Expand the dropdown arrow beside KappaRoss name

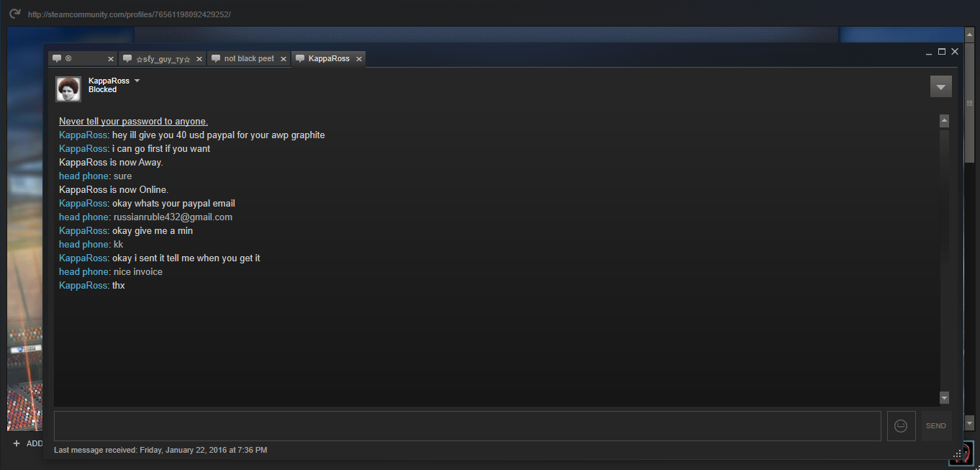coord(137,81)
